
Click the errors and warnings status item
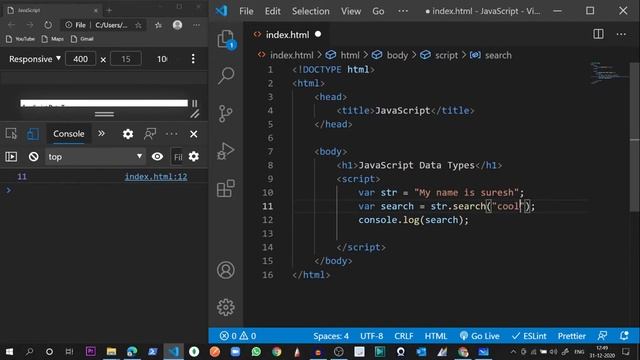pos(238,336)
